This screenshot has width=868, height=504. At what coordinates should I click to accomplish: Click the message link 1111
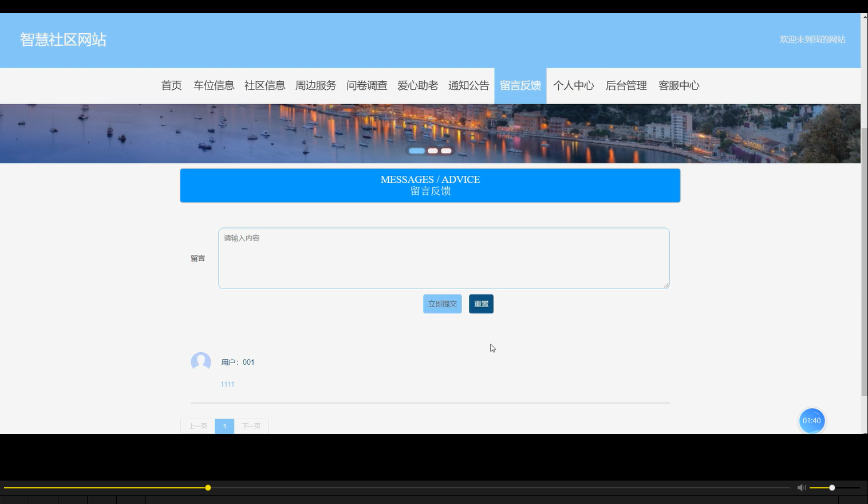pos(227,384)
